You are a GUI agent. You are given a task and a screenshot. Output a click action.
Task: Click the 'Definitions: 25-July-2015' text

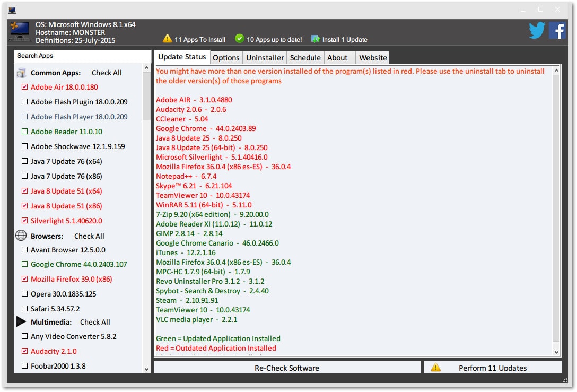(75, 40)
